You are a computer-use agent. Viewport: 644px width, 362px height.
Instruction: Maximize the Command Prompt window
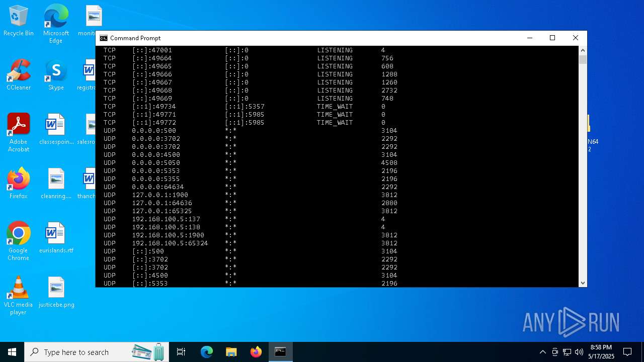tap(552, 38)
